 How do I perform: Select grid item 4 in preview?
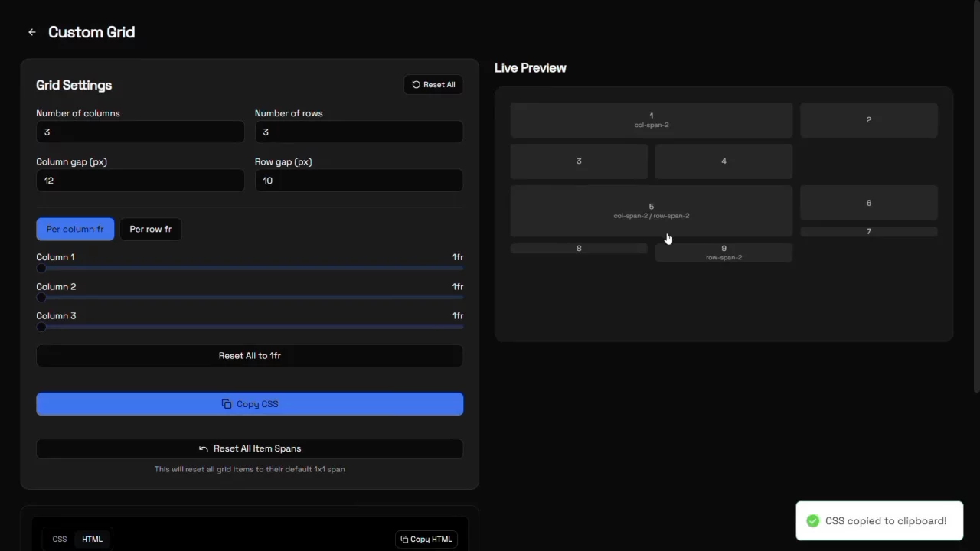tap(724, 161)
